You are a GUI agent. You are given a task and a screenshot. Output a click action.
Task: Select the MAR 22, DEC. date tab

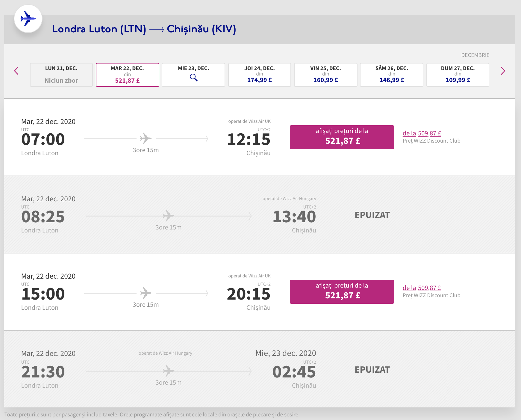(x=127, y=75)
